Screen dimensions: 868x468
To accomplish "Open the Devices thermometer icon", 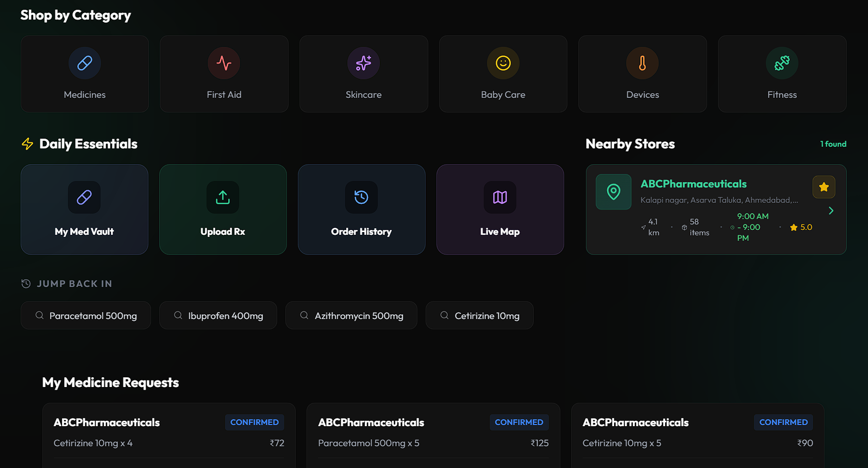I will (642, 63).
